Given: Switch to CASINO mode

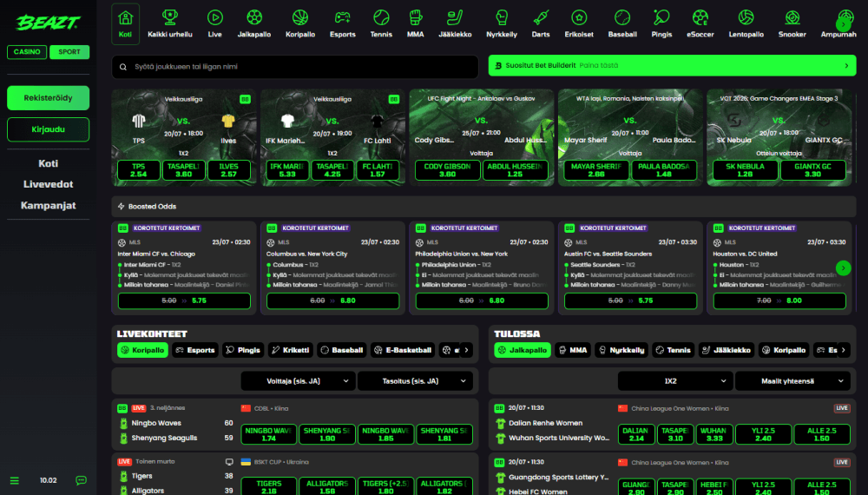Looking at the screenshot, I should [x=27, y=52].
